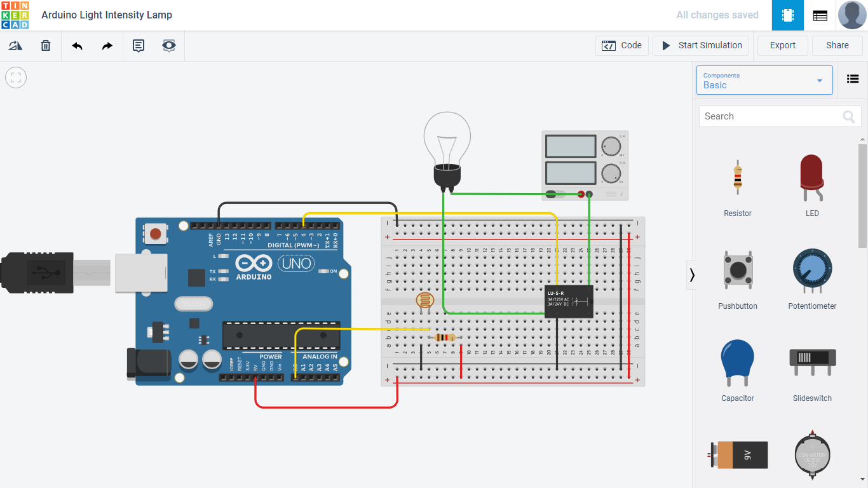Open the Code editor panel
The image size is (868, 488).
coord(621,45)
